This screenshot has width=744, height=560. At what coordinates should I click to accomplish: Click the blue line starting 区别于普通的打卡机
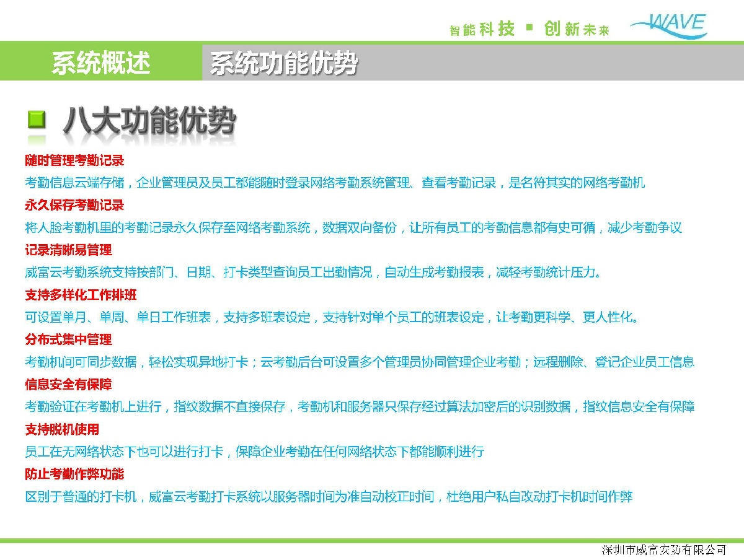point(329,497)
